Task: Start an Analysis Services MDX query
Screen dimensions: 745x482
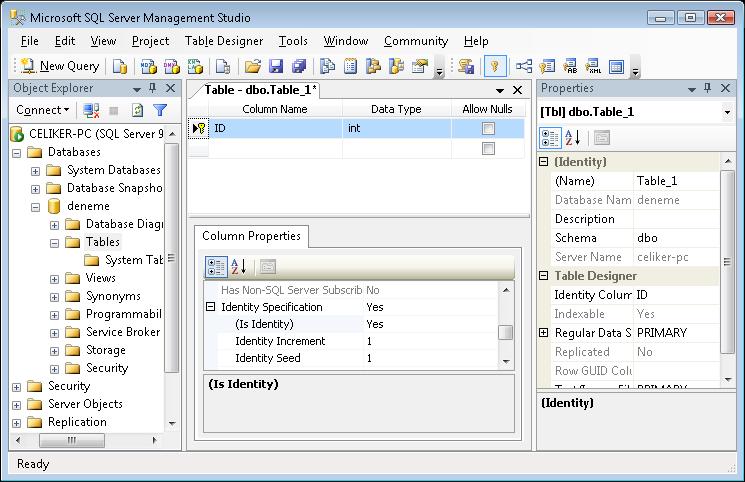Action: click(148, 66)
